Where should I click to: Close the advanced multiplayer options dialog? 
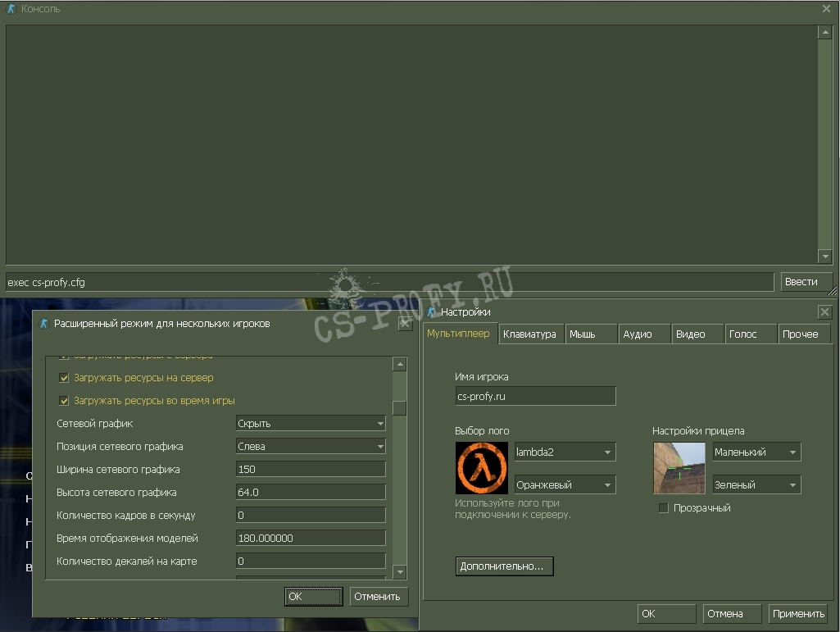(x=405, y=324)
